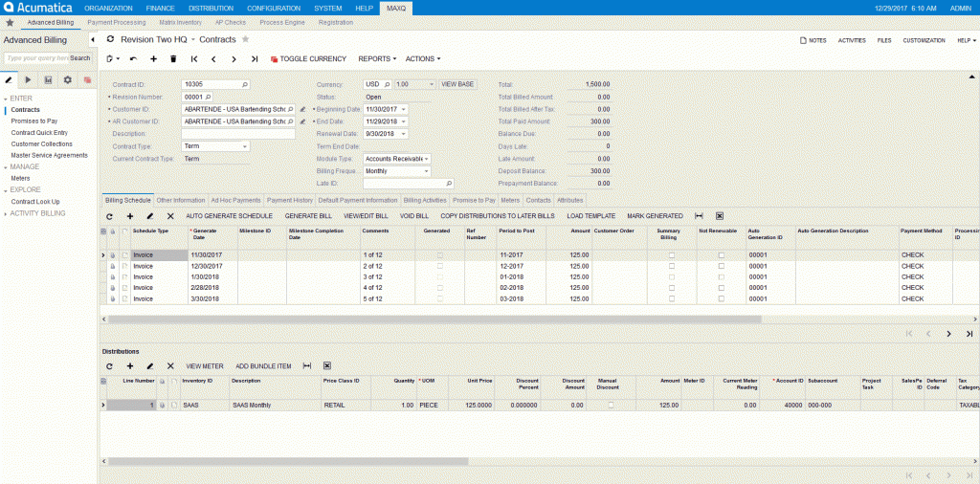Check Not Renewable for the 12/30/2017 invoice

tap(721, 267)
